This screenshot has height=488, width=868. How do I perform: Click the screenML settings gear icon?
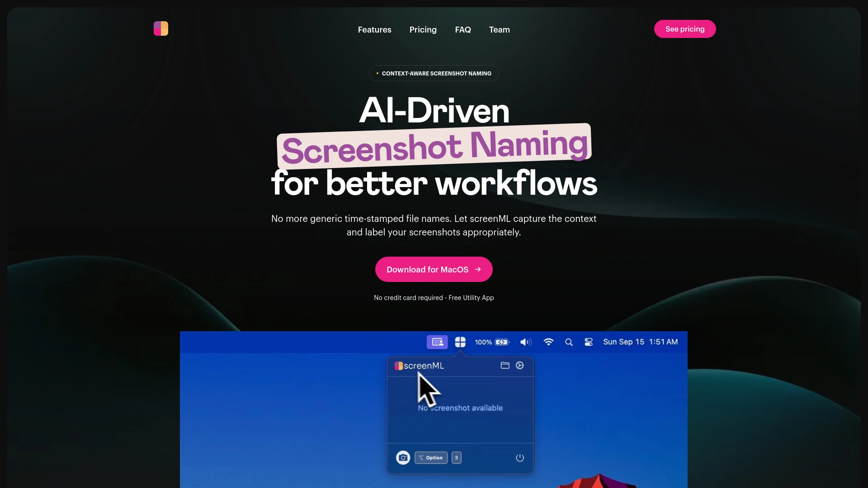pos(519,365)
